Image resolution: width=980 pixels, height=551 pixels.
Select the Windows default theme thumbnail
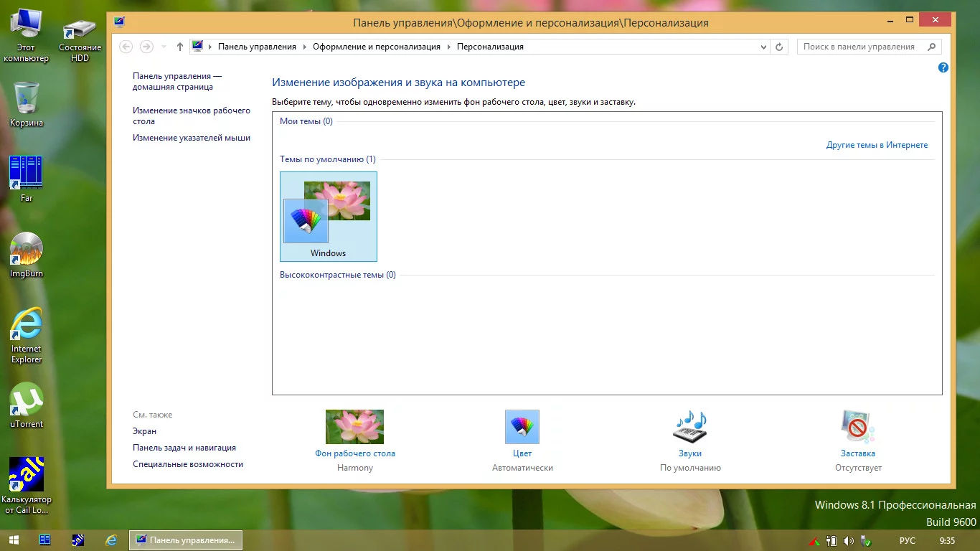[329, 217]
